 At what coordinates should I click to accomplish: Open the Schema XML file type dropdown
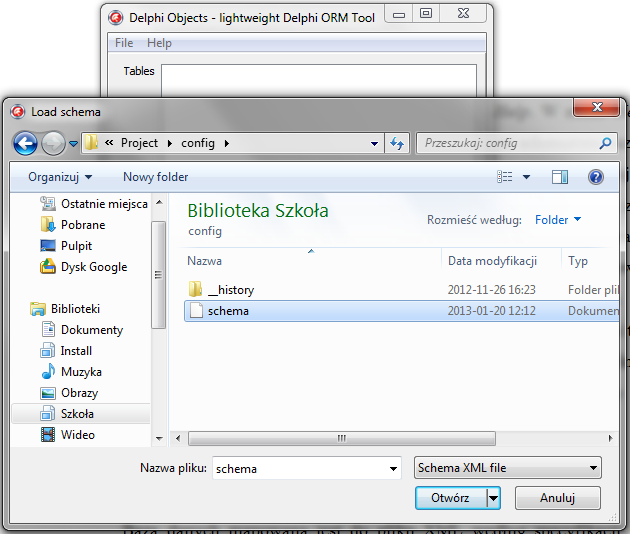coord(508,468)
